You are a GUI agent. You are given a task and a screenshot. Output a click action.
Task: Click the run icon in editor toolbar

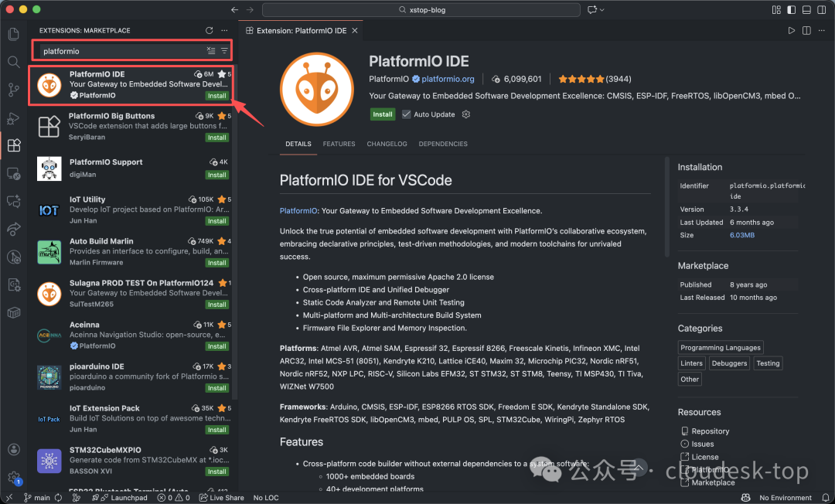click(792, 30)
